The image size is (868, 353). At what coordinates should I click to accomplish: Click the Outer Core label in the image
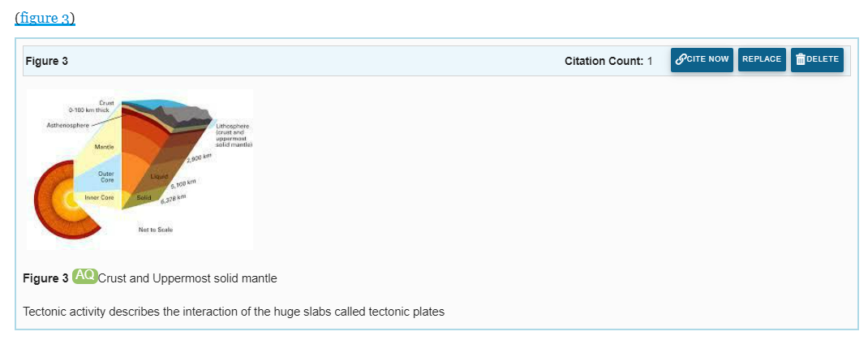click(x=106, y=177)
